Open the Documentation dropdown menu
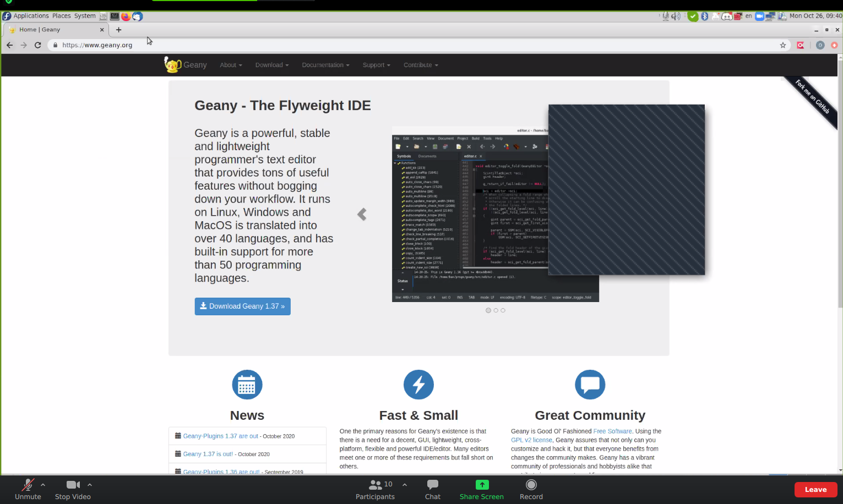The image size is (843, 504). point(325,65)
